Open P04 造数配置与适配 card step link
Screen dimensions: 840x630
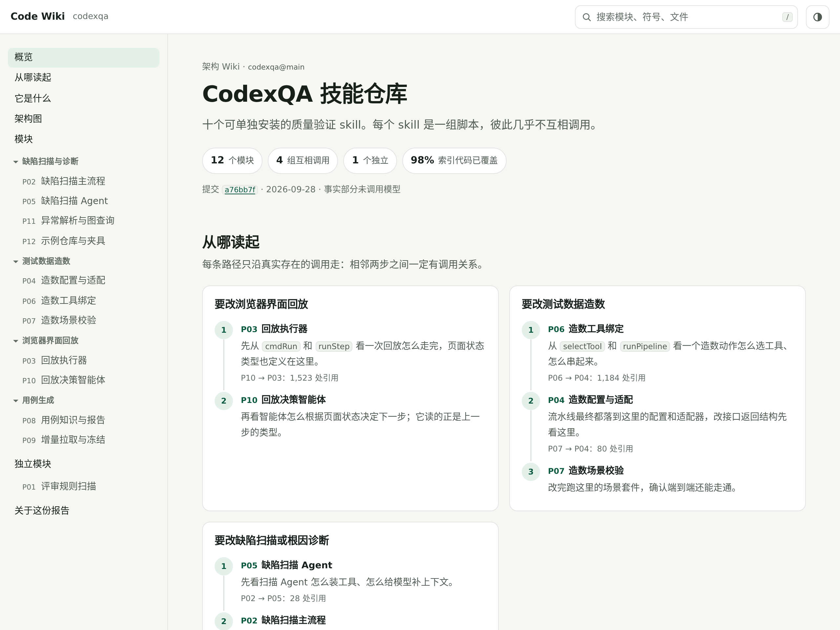tap(590, 400)
